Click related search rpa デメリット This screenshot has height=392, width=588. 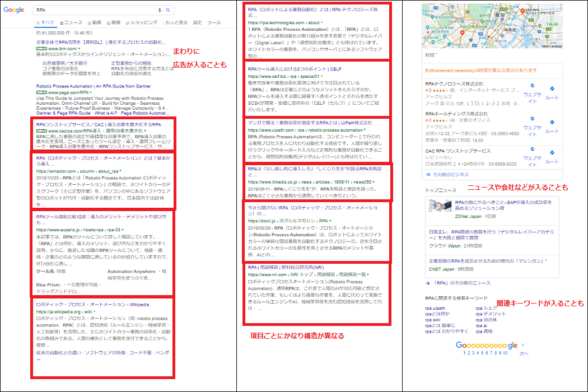pyautogui.click(x=491, y=314)
